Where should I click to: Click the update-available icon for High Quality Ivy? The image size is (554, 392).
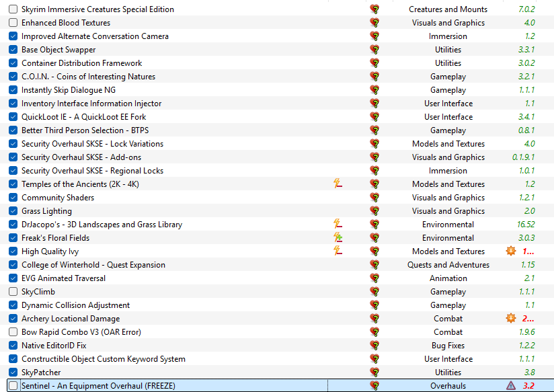(511, 251)
